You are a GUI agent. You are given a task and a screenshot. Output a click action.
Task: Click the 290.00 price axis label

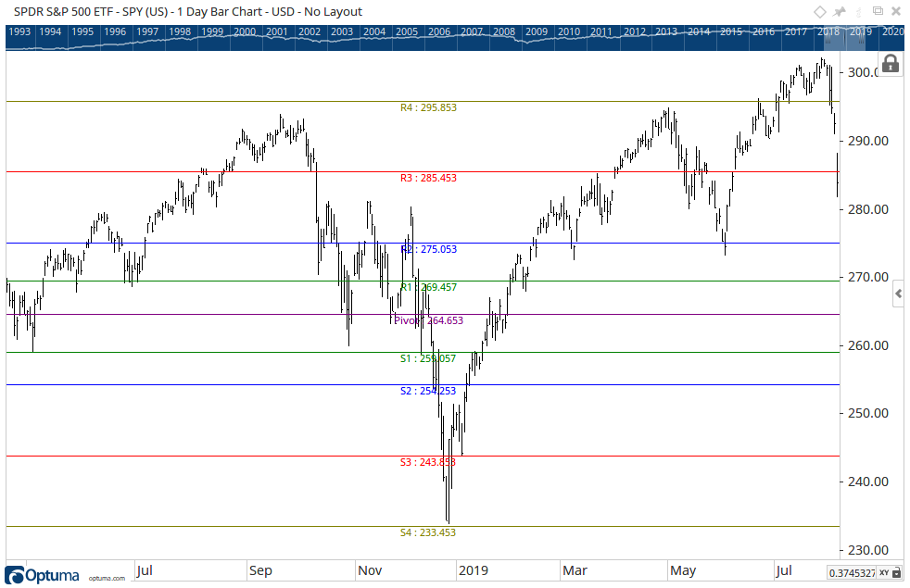pyautogui.click(x=868, y=141)
